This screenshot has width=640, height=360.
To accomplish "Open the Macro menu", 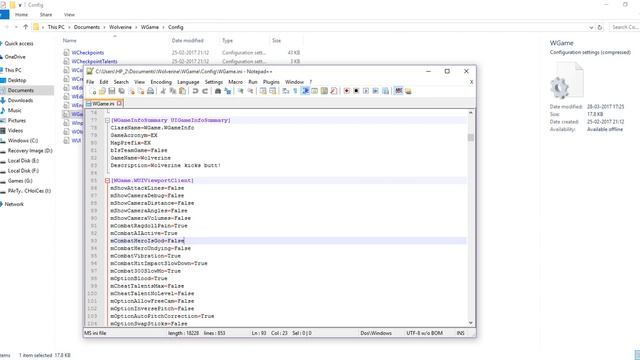I will point(236,82).
